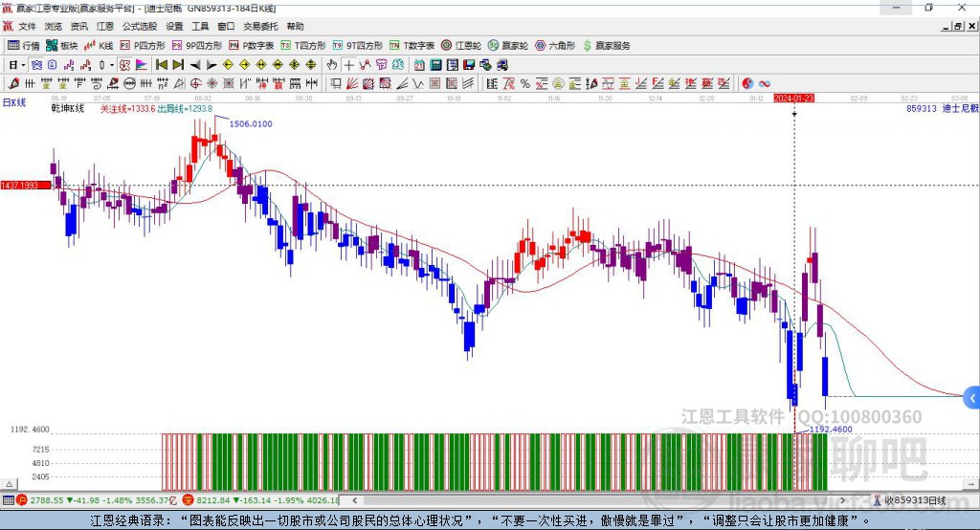This screenshot has width=980, height=530.
Task: Select the hand pan tool
Action: pos(332,64)
